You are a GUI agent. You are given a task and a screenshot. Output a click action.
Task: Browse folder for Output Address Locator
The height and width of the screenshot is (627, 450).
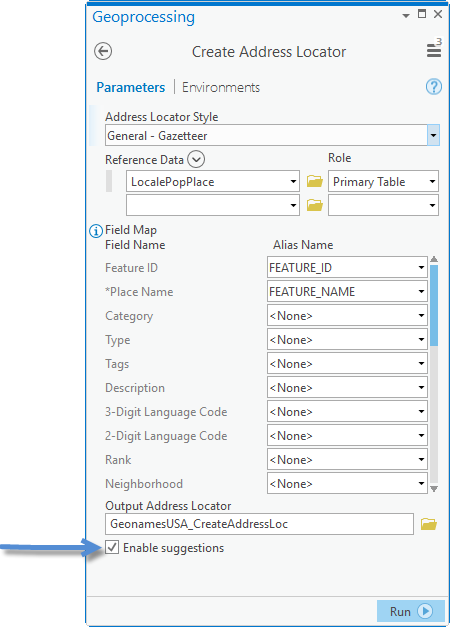[x=428, y=524]
